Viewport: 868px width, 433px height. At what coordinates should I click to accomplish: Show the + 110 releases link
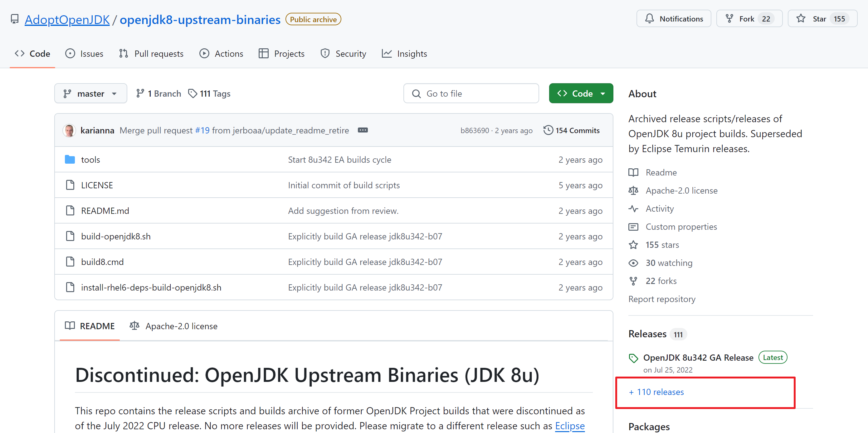click(656, 392)
